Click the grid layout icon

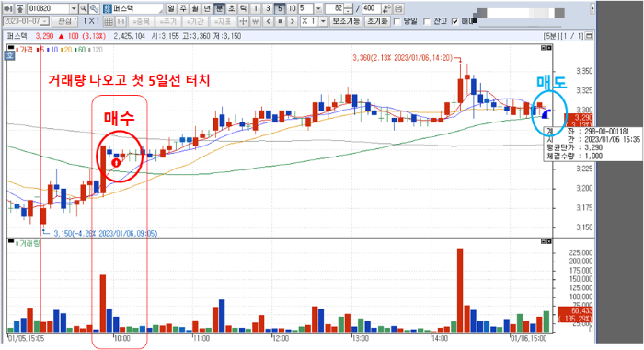tap(109, 21)
